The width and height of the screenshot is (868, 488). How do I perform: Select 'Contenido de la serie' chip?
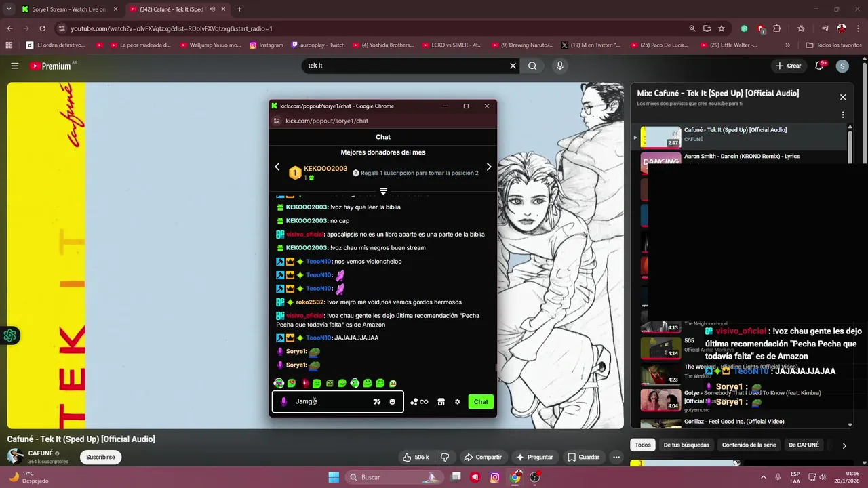pyautogui.click(x=749, y=445)
